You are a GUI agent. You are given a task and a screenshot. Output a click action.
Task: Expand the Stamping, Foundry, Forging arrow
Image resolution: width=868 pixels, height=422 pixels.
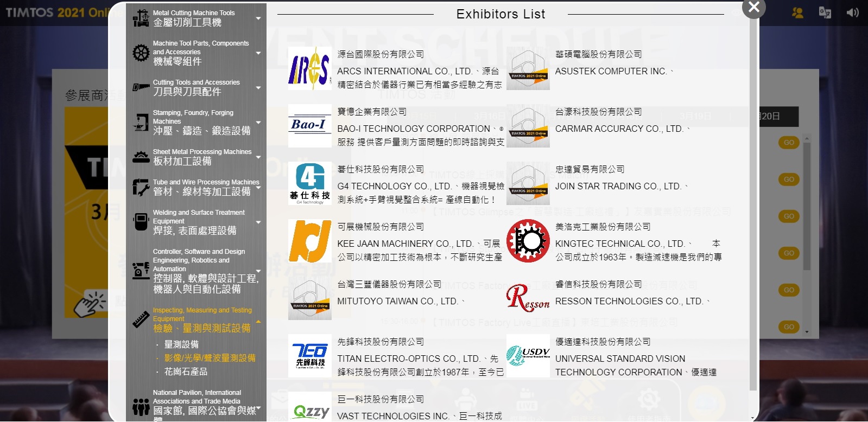(258, 123)
